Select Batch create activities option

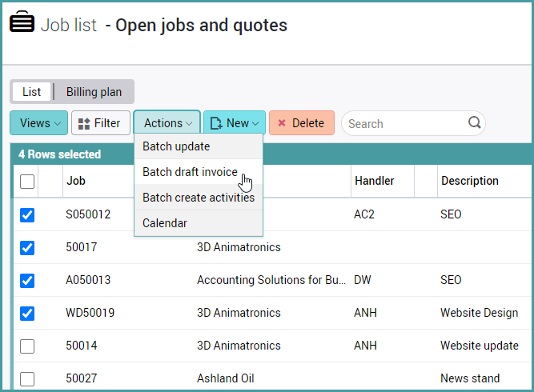[198, 198]
